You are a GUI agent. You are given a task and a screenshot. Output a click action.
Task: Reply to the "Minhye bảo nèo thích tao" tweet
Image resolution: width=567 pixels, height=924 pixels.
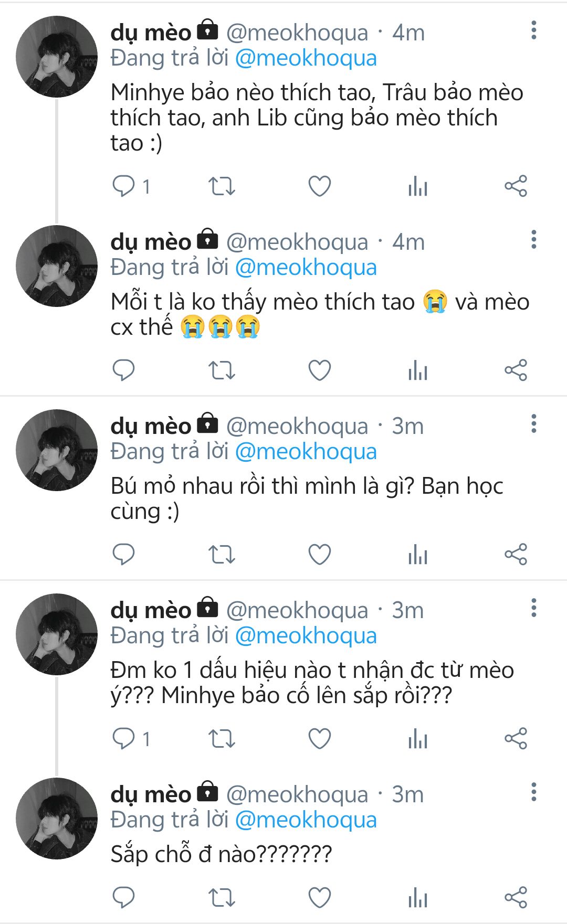click(124, 186)
